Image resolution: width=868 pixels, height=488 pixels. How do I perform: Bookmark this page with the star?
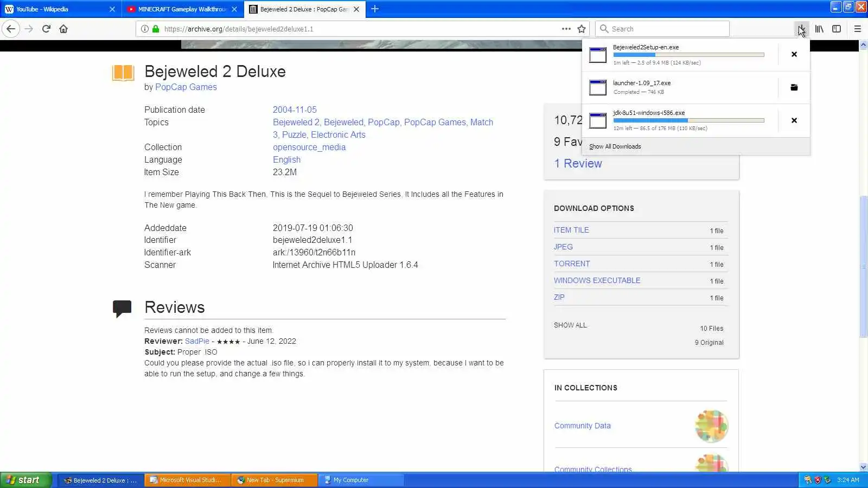click(582, 29)
